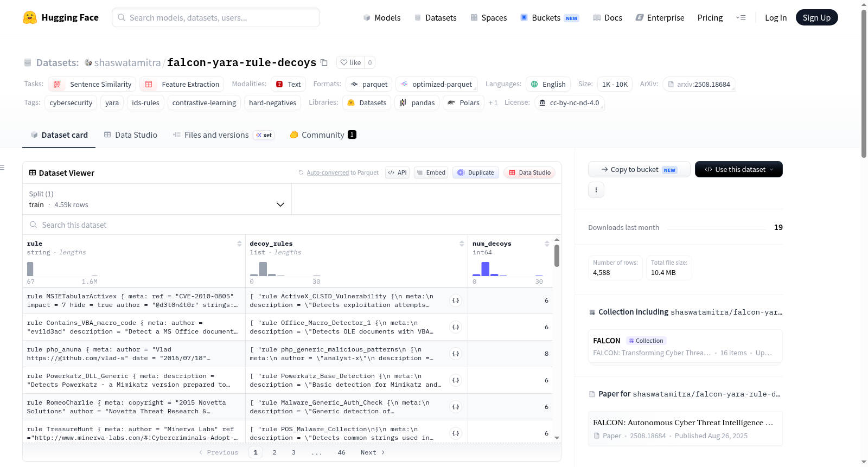Expand JSON for POS_Malware_Collection row
Screen dimensions: 868x467
coord(456,433)
